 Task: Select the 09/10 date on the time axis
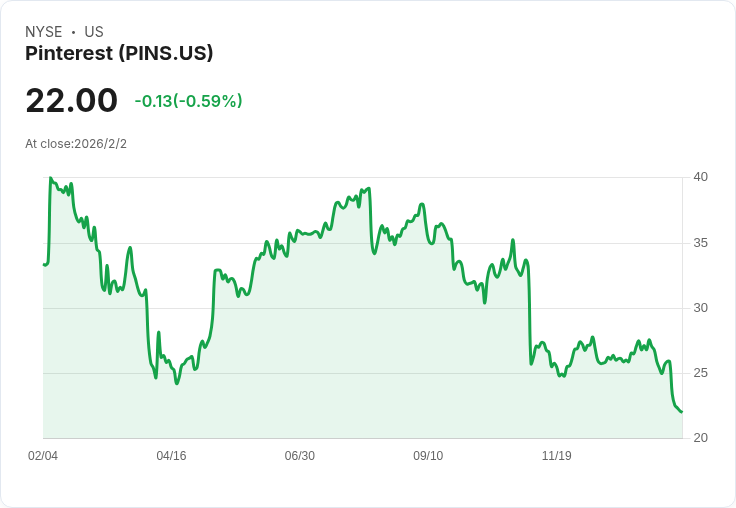point(428,456)
